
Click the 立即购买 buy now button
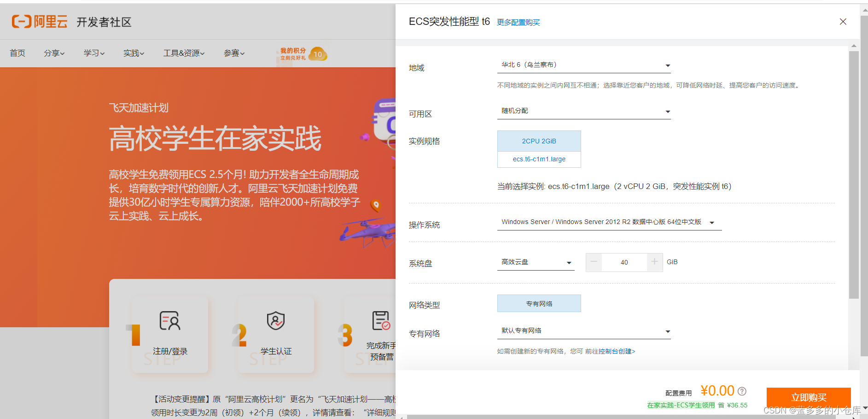coord(808,397)
